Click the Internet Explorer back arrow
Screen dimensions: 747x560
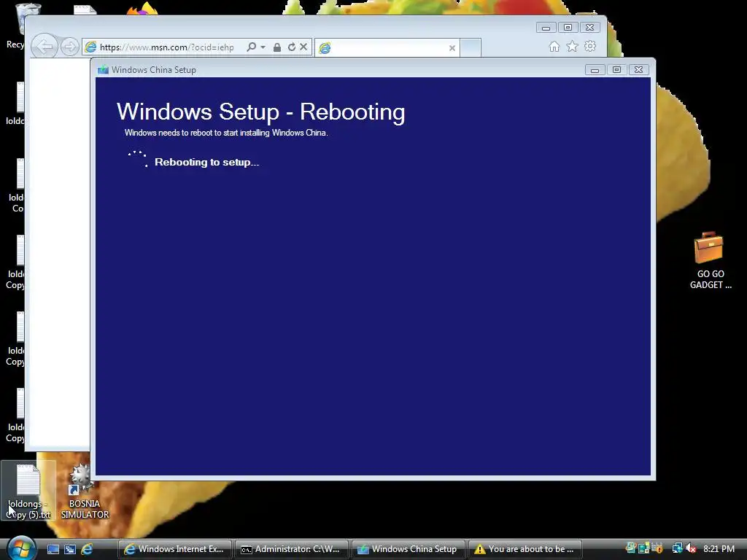click(x=44, y=47)
